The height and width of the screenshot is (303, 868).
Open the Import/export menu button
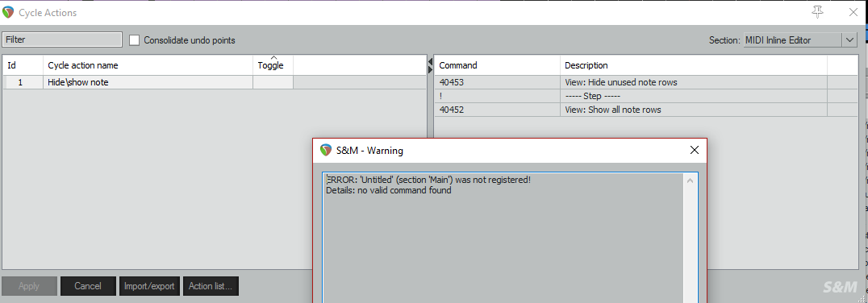tap(149, 286)
